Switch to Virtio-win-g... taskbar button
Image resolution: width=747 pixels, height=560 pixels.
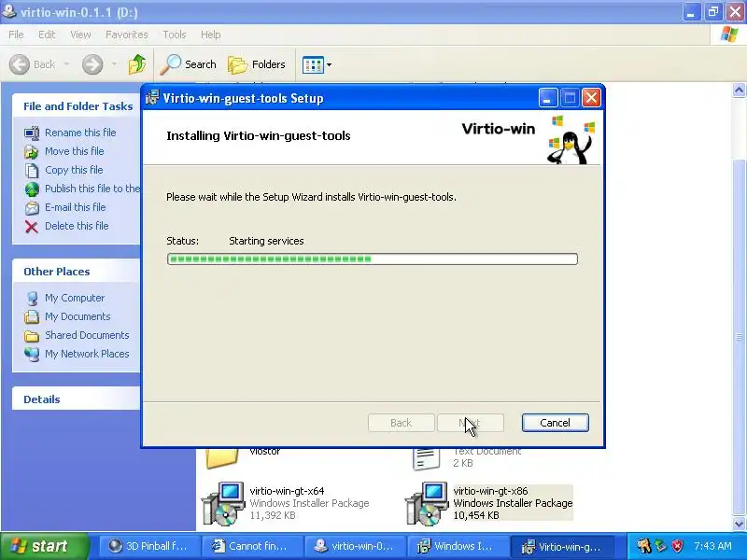pos(562,546)
